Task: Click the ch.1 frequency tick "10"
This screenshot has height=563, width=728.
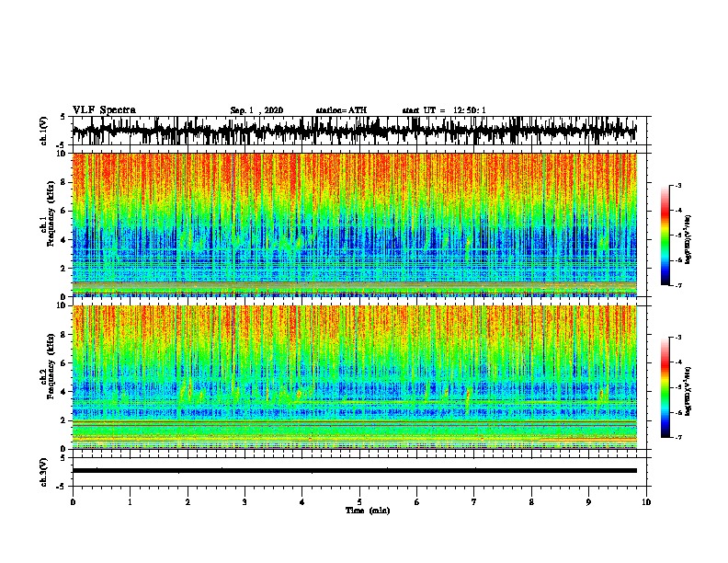Action: coord(63,154)
